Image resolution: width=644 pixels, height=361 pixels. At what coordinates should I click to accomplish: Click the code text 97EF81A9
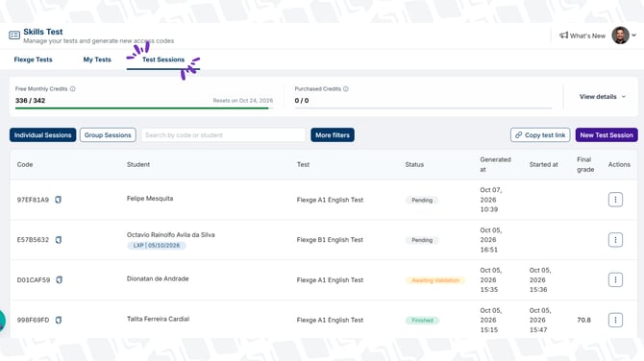pos(33,200)
